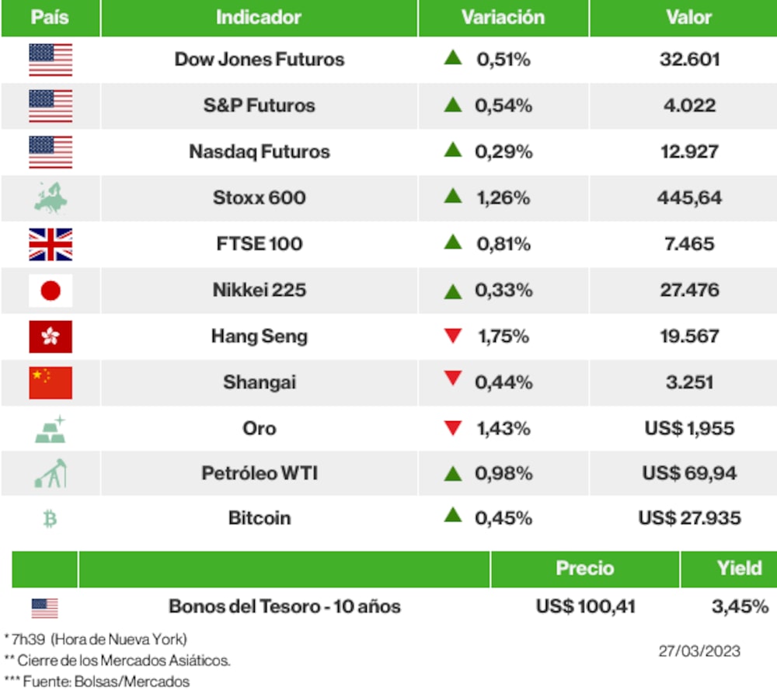Click the Treasury bonds US flag

click(x=45, y=608)
